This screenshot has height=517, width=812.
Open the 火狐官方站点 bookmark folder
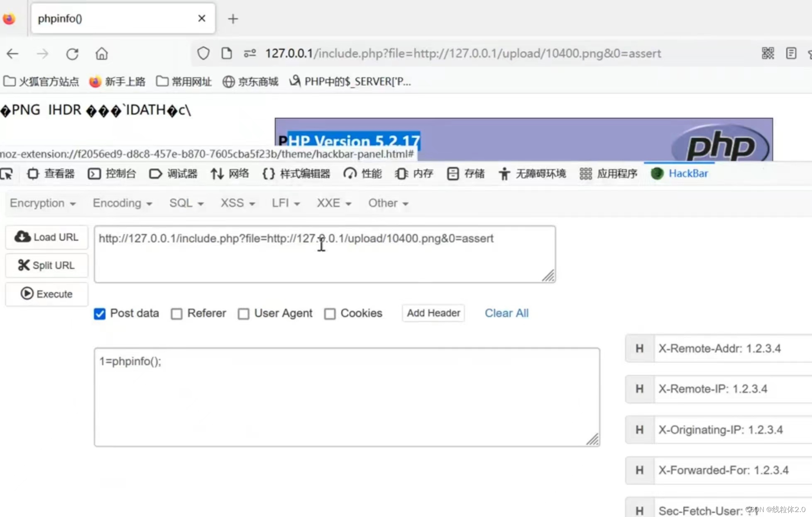coord(41,81)
